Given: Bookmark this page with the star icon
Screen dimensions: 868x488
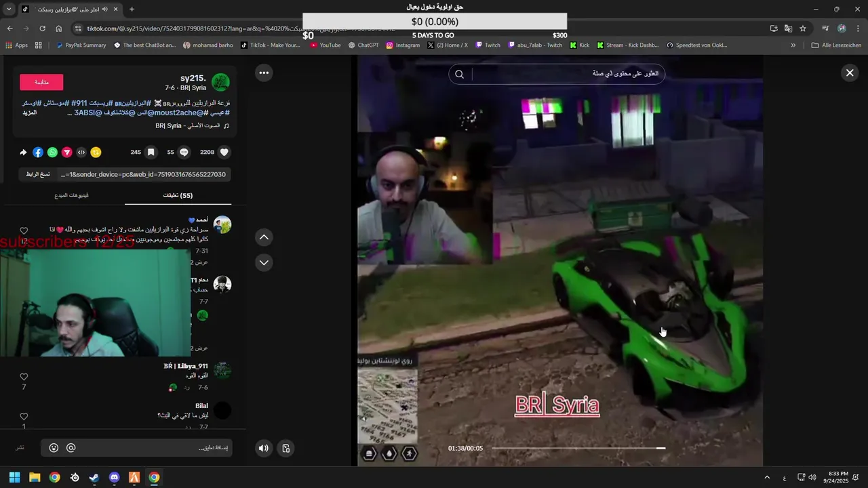Looking at the screenshot, I should pos(803,28).
